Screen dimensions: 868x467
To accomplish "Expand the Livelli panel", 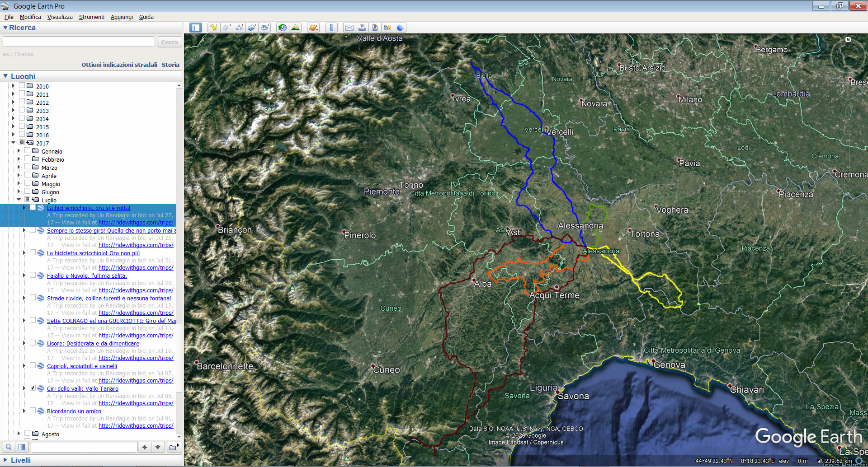I will point(5,460).
